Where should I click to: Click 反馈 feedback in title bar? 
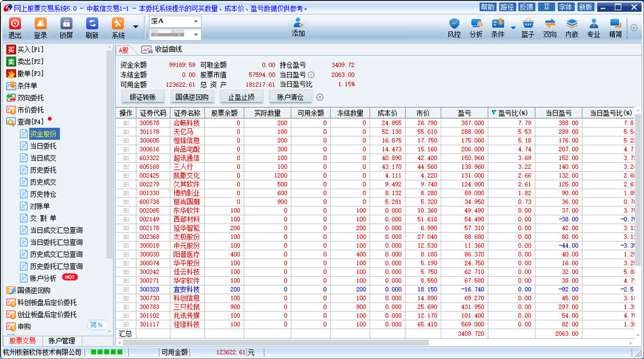pyautogui.click(x=527, y=7)
